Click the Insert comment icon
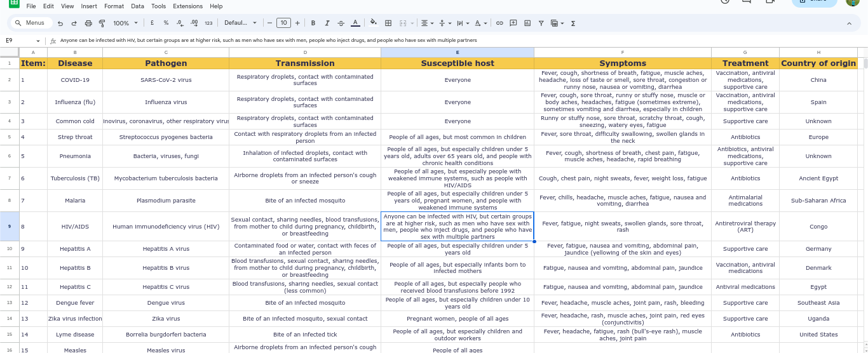The image size is (868, 353). point(513,23)
